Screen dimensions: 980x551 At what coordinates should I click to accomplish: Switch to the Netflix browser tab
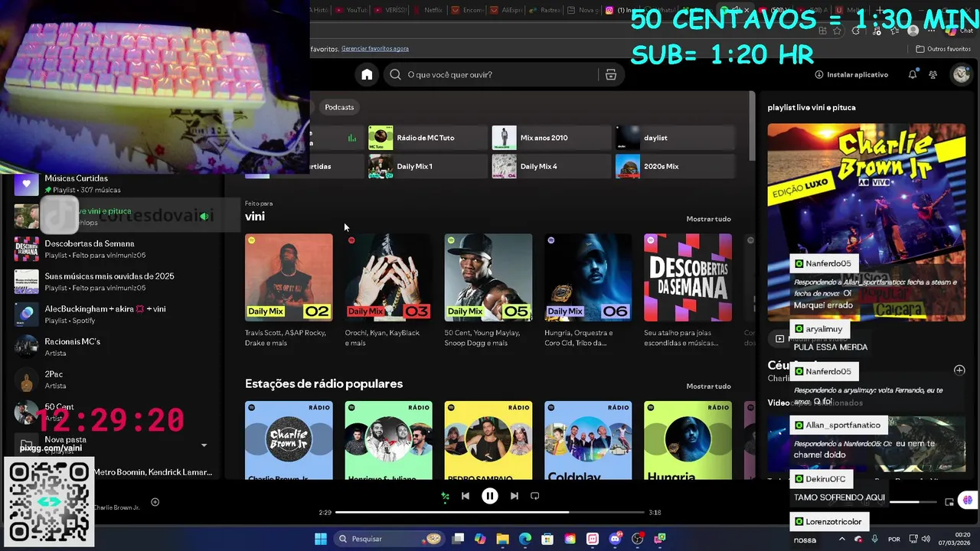(427, 10)
